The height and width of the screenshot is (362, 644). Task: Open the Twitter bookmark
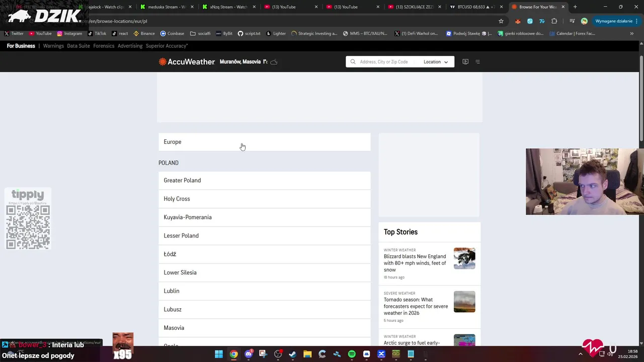click(x=14, y=34)
